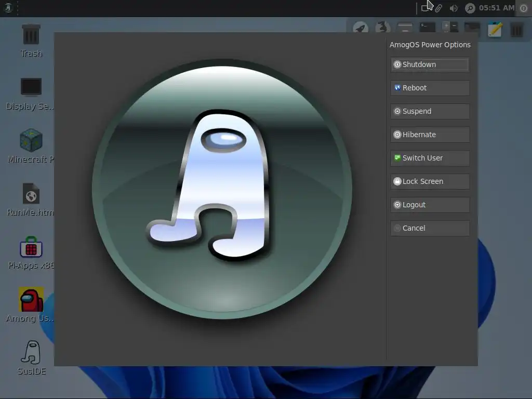Image resolution: width=532 pixels, height=399 pixels.
Task: Select Lock Screen option
Action: pos(430,181)
